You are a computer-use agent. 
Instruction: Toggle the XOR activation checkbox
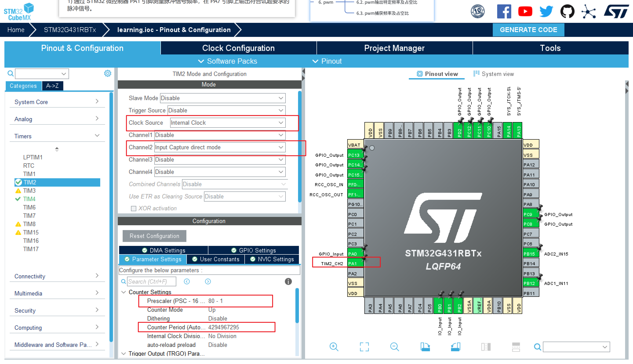134,209
